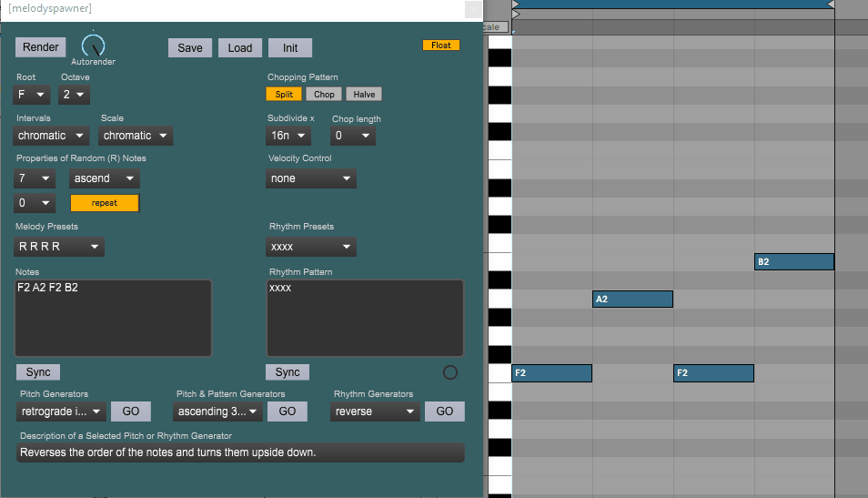This screenshot has height=498, width=868.
Task: Click the Load button
Action: point(239,47)
